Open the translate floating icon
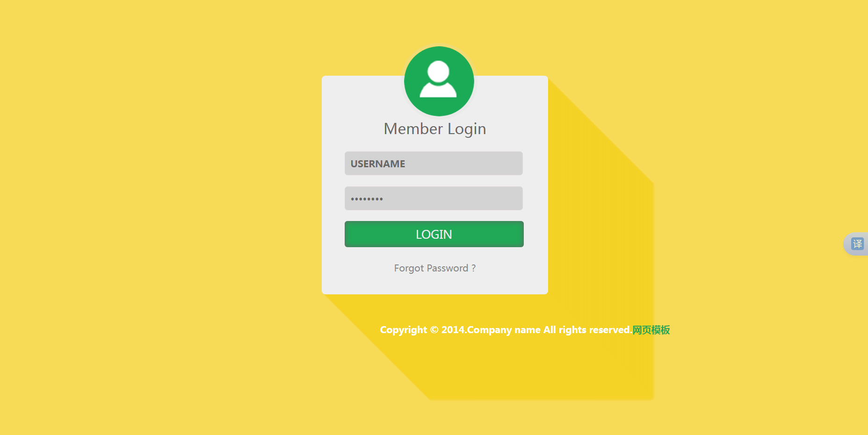This screenshot has height=435, width=868. (857, 244)
